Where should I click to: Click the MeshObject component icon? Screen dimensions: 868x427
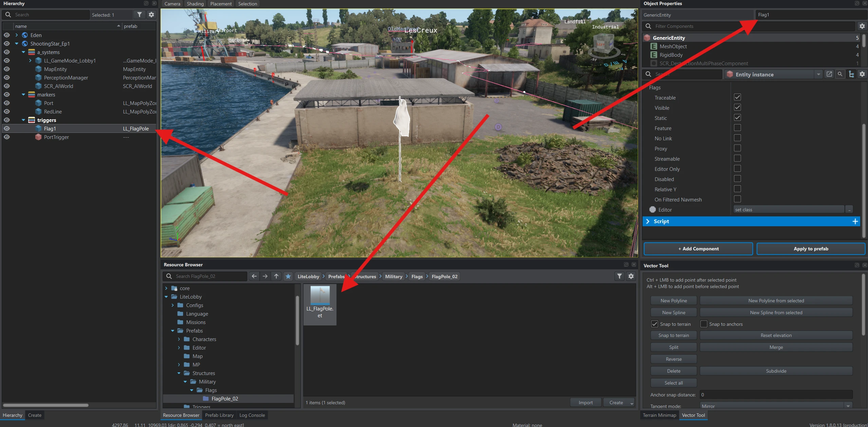653,47
